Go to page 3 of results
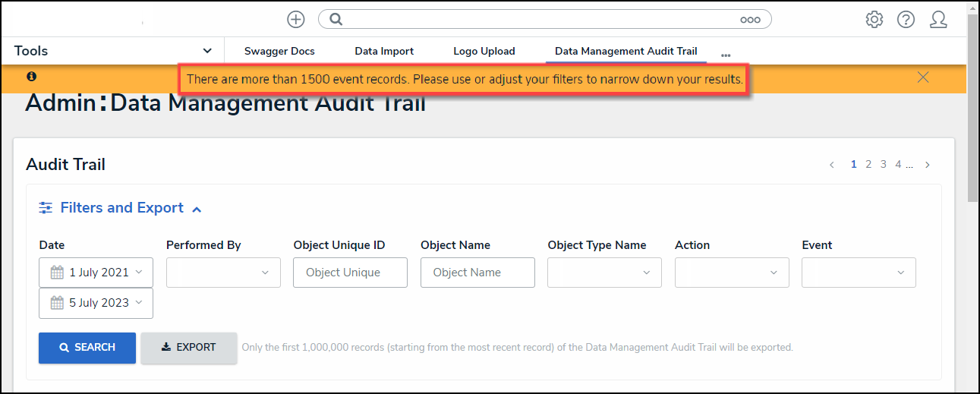The width and height of the screenshot is (980, 394). (884, 164)
